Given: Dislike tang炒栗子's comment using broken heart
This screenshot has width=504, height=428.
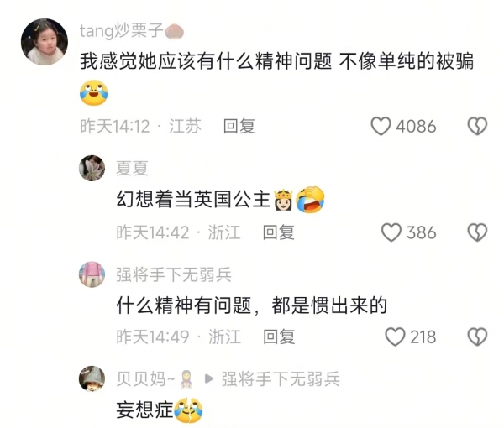Looking at the screenshot, I should click(x=477, y=126).
